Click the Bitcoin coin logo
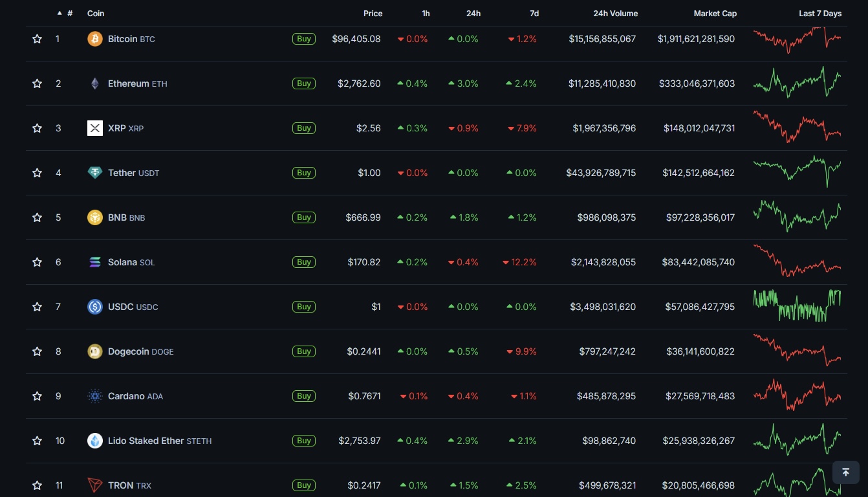 95,39
